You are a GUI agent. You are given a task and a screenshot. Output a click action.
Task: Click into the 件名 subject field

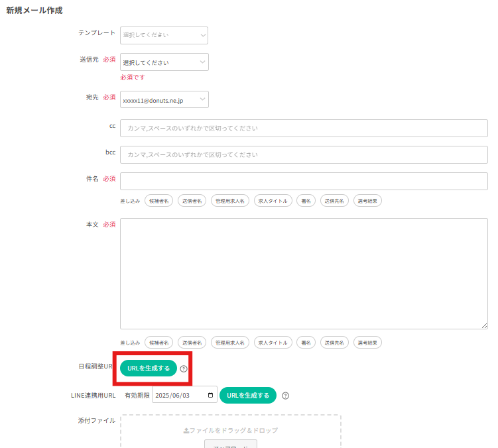pyautogui.click(x=304, y=181)
